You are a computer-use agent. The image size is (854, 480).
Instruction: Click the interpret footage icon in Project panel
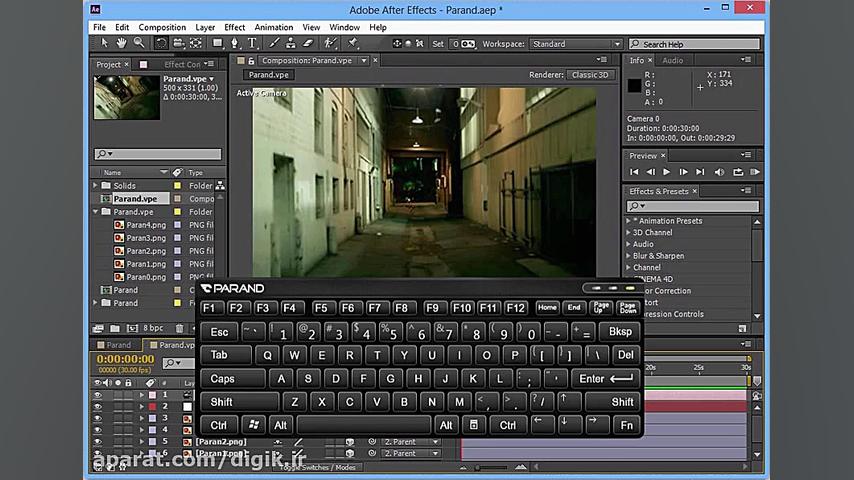(x=98, y=329)
